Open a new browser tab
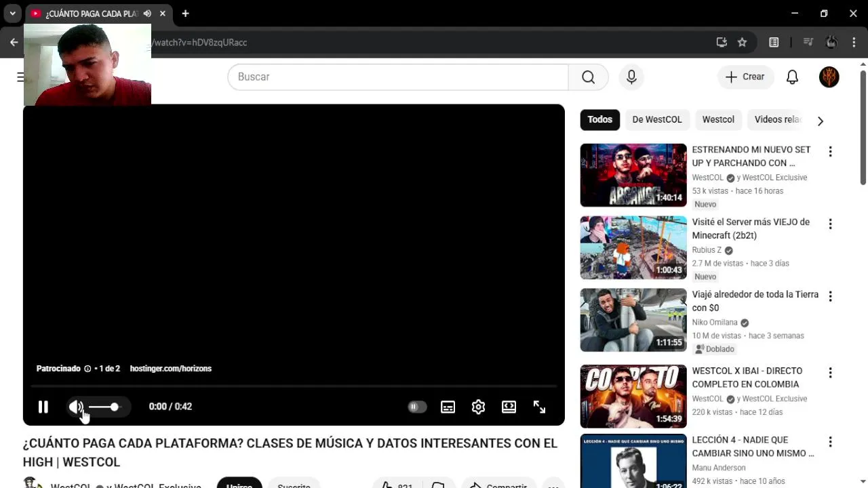868x488 pixels. [185, 14]
